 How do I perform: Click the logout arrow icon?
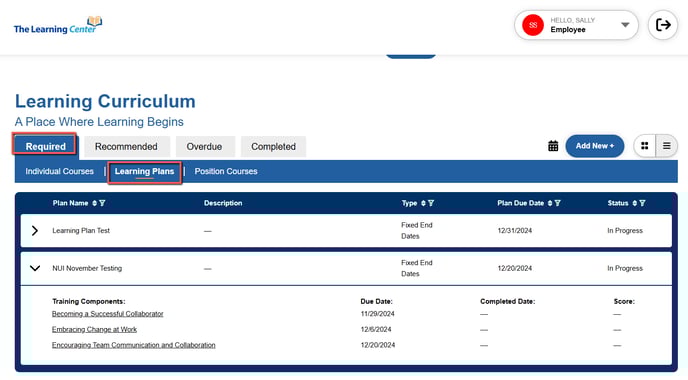point(663,25)
